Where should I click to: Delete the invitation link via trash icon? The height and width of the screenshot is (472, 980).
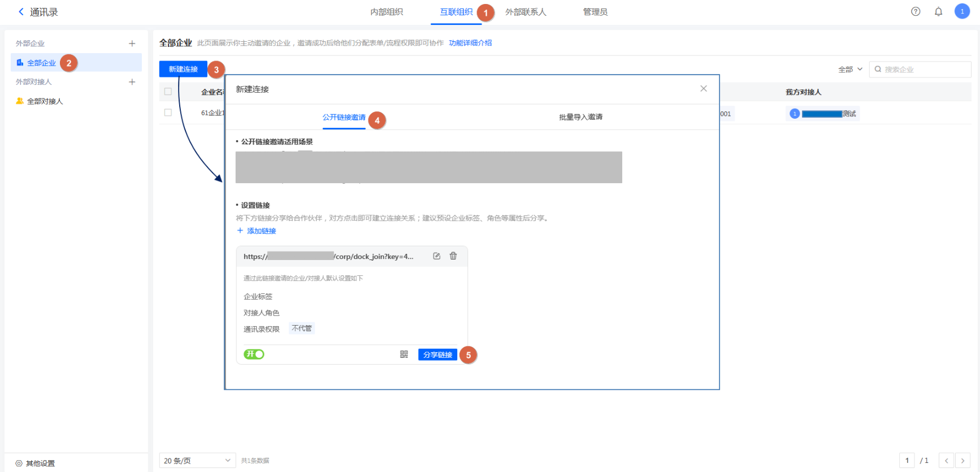[x=453, y=256]
